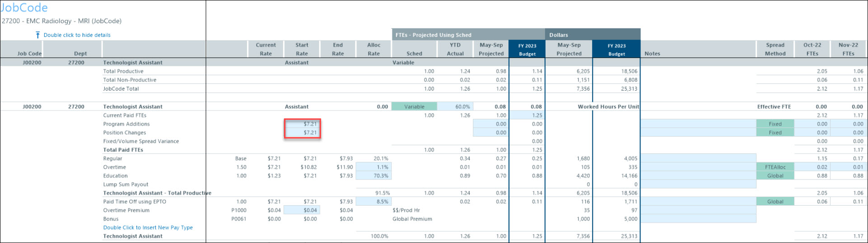Select Position Changes start rate $7.21 cell

303,133
